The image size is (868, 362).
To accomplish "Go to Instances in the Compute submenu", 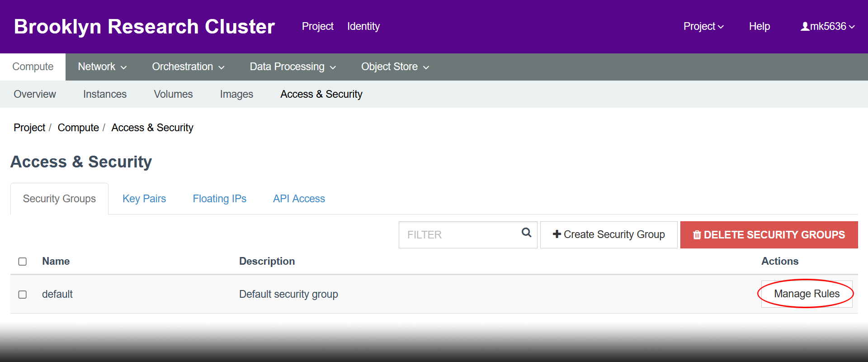I will pyautogui.click(x=105, y=94).
